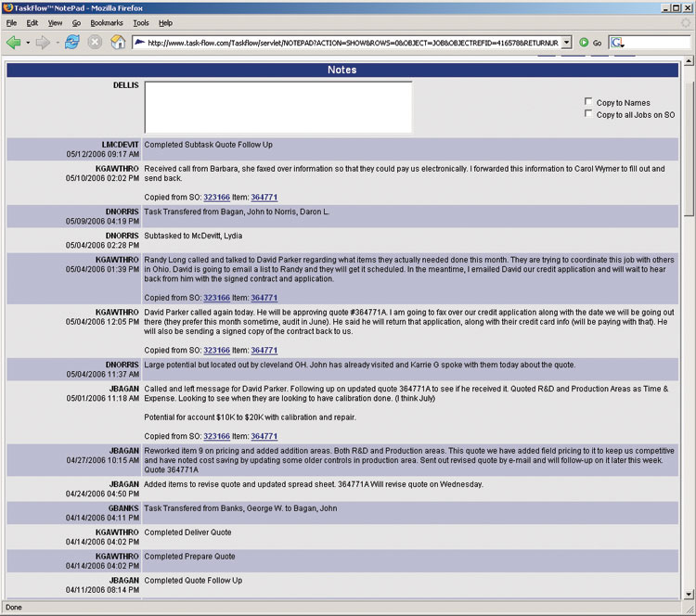Click the Firefox activity throbber icon
Image resolution: width=696 pixels, height=616 pixels.
[x=686, y=22]
